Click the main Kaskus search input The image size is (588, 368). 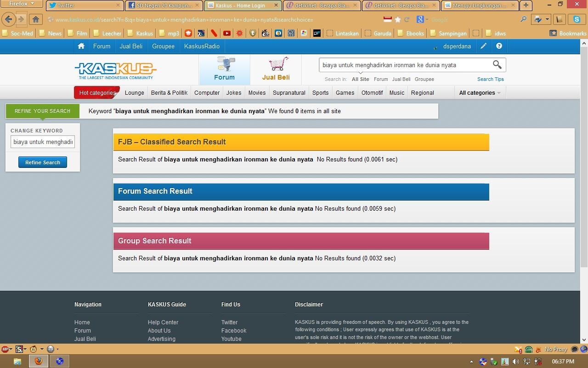tap(406, 65)
